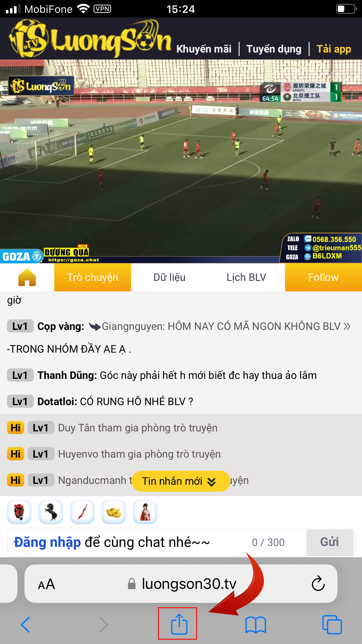Tap the Gửi send button

click(x=330, y=542)
